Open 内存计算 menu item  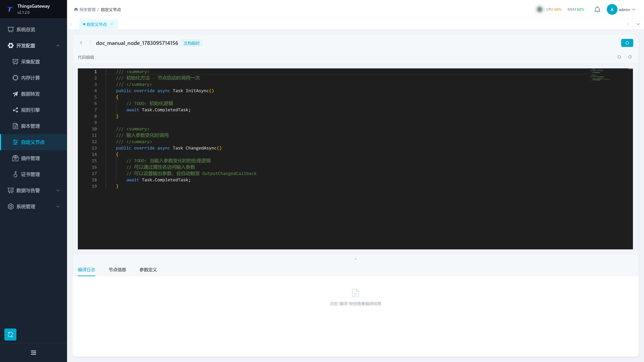[x=34, y=78]
